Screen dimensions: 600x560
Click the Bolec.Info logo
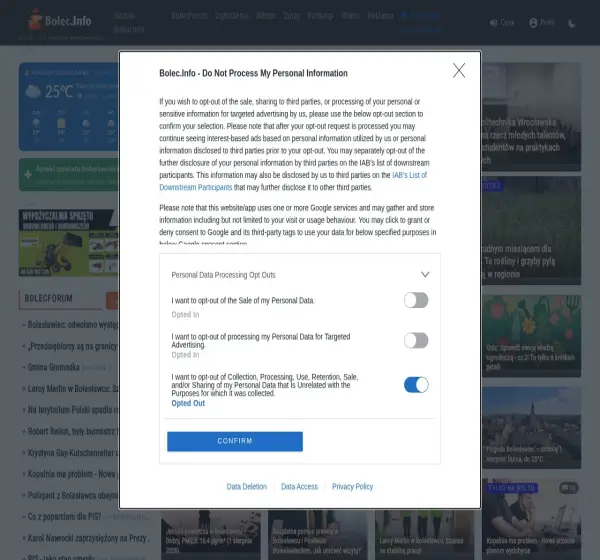pyautogui.click(x=60, y=20)
